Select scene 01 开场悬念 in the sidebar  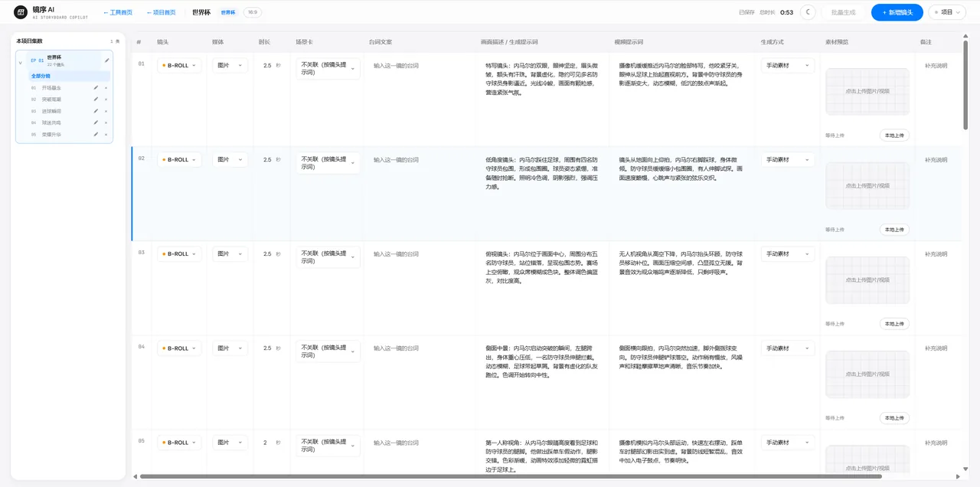(52, 88)
